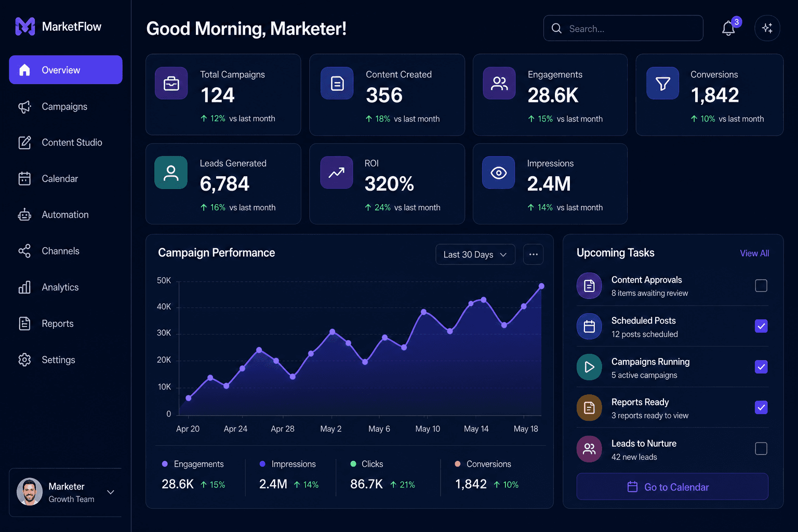Click the MarketFlow logo icon

tap(25, 26)
